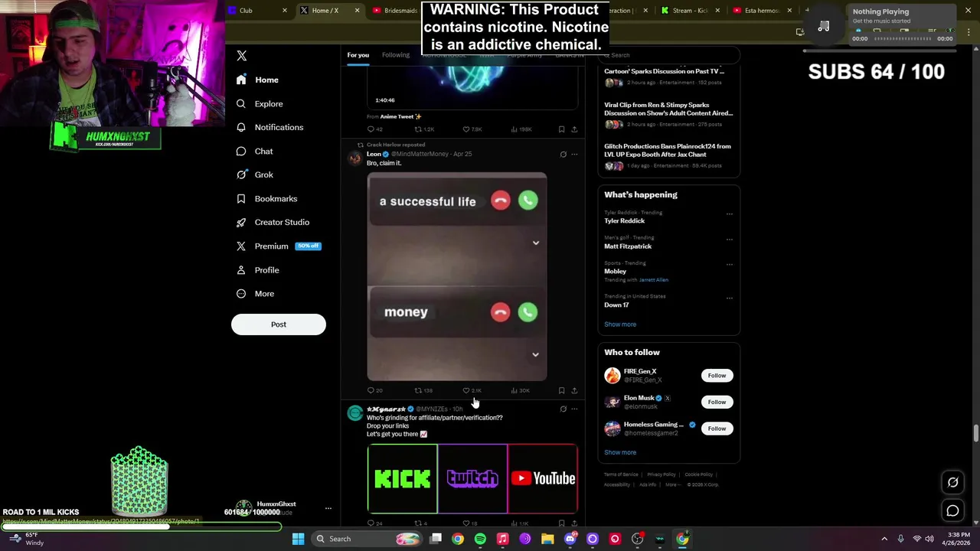
Task: Open Profile in the X sidebar
Action: [x=257, y=269]
